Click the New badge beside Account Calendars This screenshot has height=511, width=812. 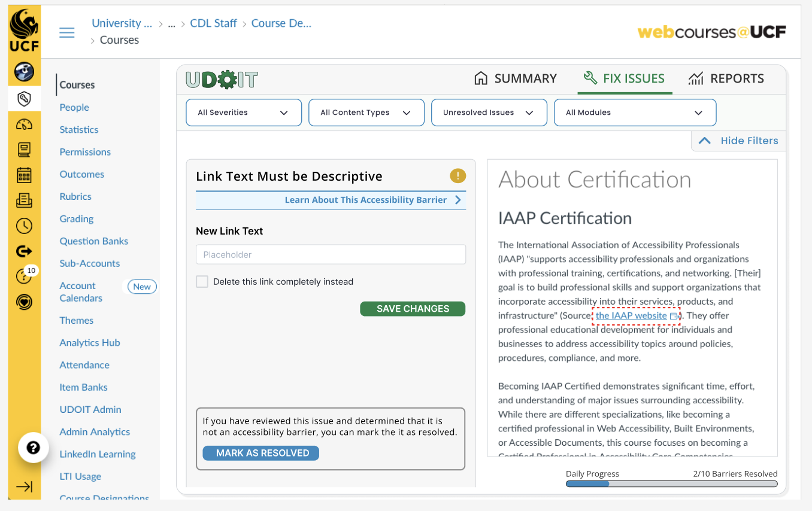point(142,287)
